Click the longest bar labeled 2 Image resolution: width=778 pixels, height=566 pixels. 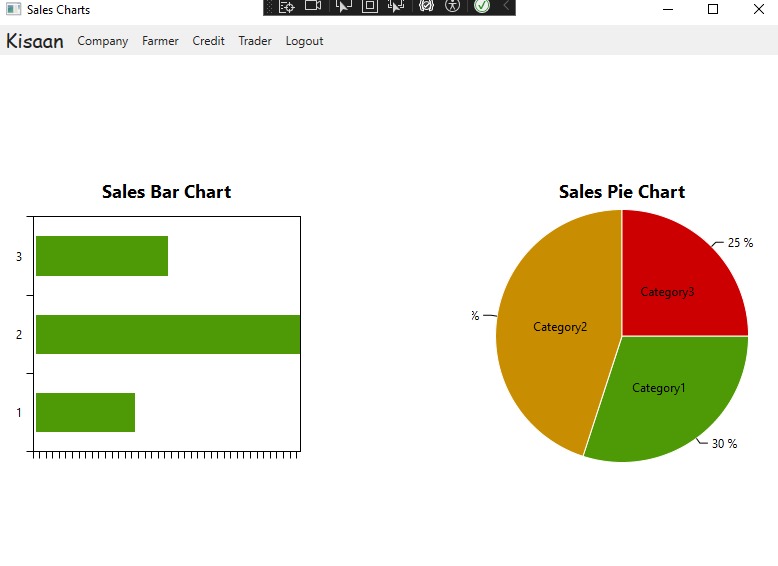click(168, 334)
